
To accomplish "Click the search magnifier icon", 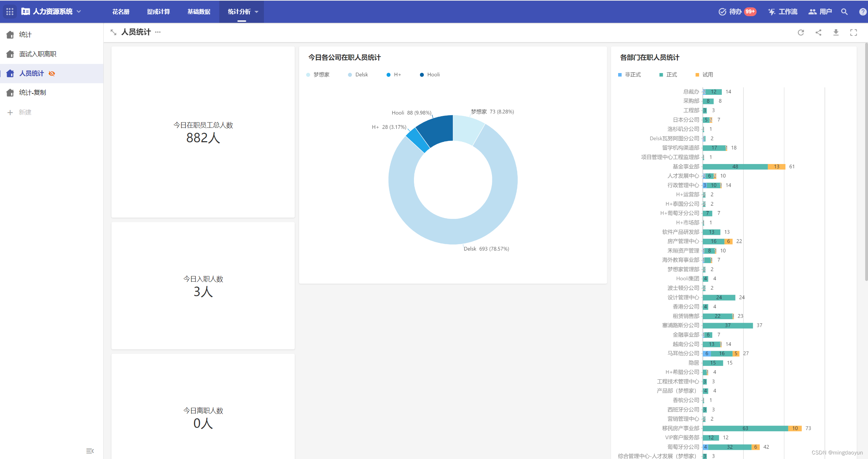I will (x=844, y=12).
